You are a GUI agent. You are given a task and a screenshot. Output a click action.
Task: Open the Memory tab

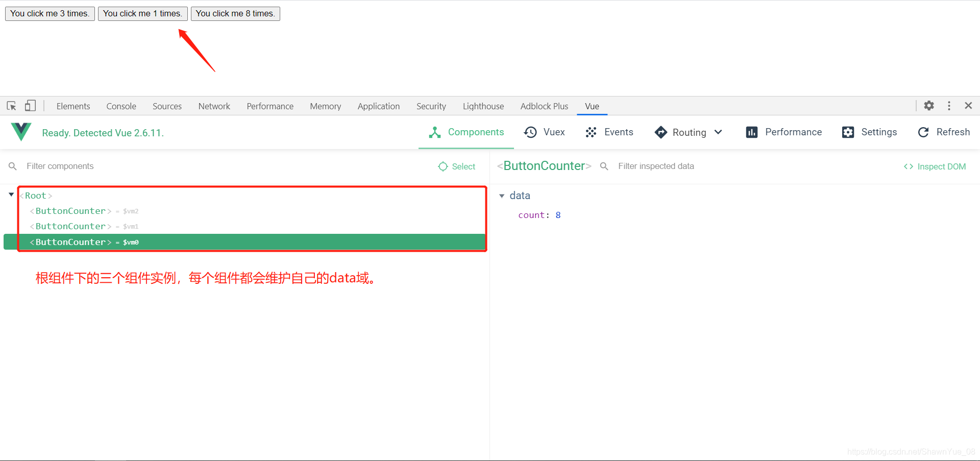point(325,106)
